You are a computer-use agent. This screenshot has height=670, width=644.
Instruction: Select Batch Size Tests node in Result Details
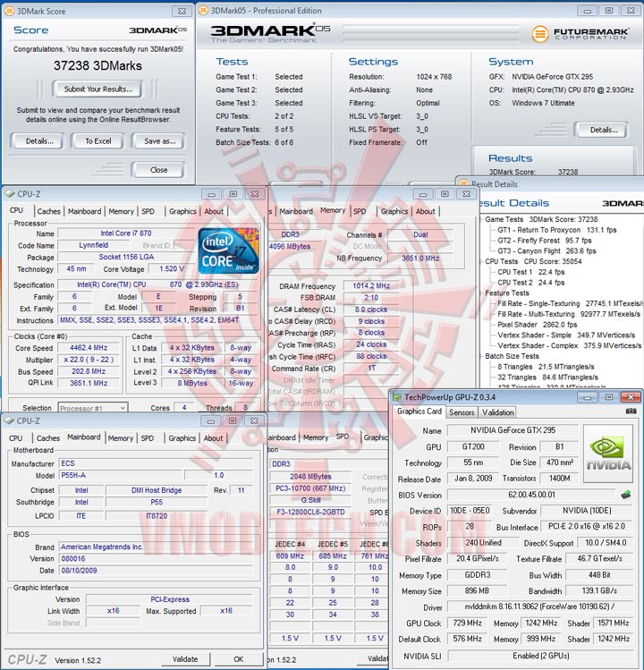tap(512, 356)
